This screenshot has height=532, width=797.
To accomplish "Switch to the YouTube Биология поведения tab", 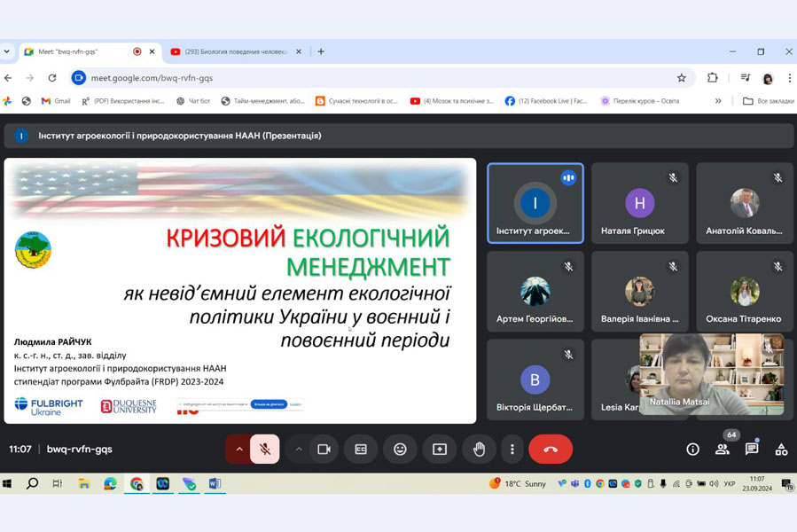I will pos(235,52).
